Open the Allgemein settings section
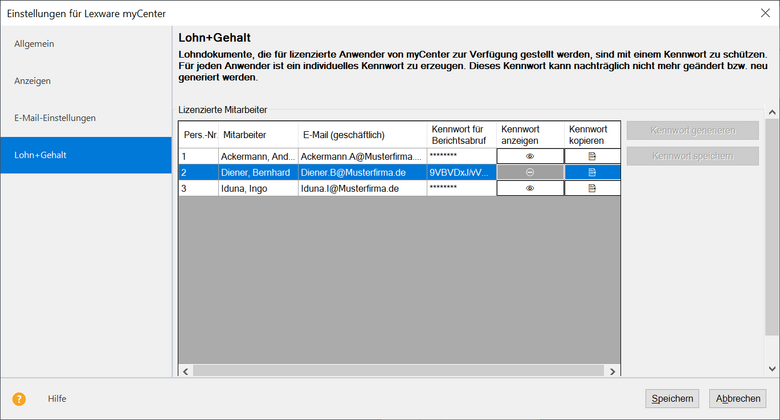The height and width of the screenshot is (420, 780). pos(34,43)
